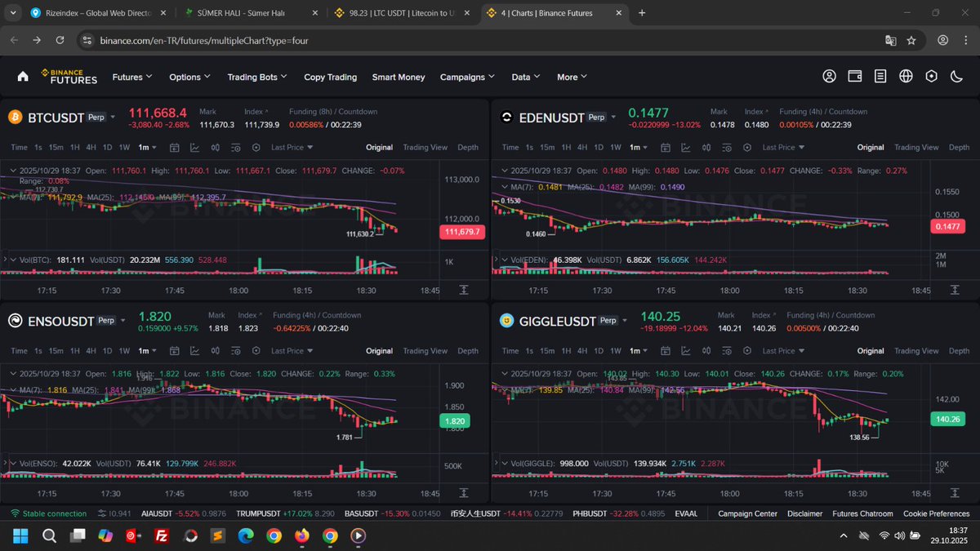
Task: Click the hexagon download icon in header
Action: tap(931, 77)
